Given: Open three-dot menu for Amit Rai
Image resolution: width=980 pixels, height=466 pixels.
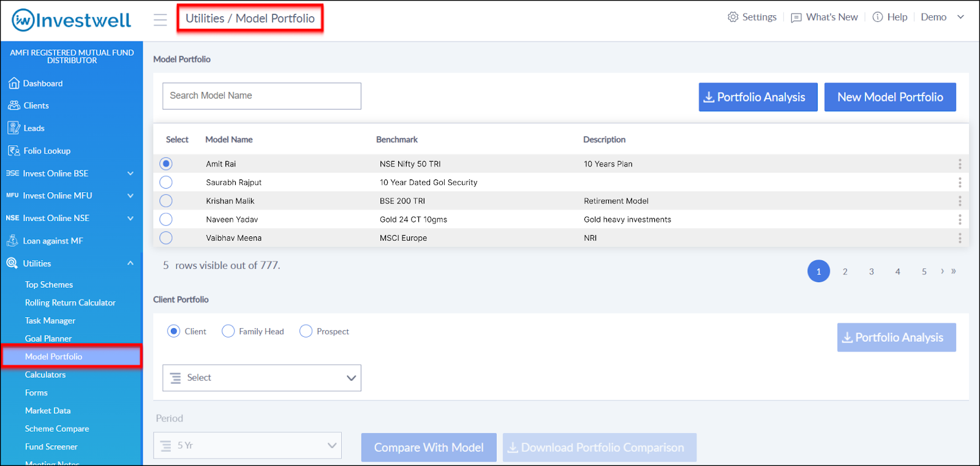Looking at the screenshot, I should tap(960, 164).
